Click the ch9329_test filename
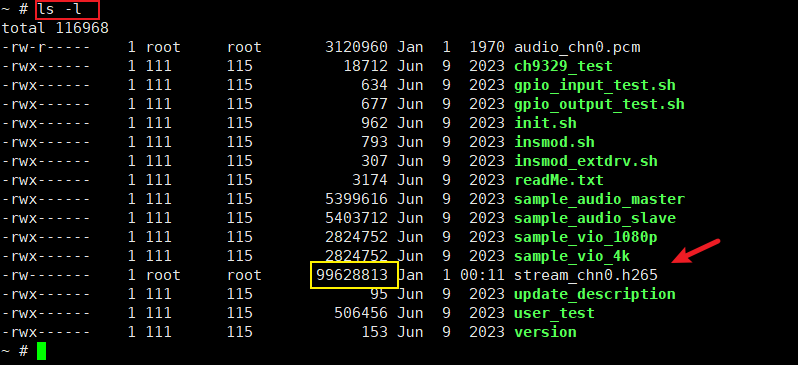 pos(563,66)
